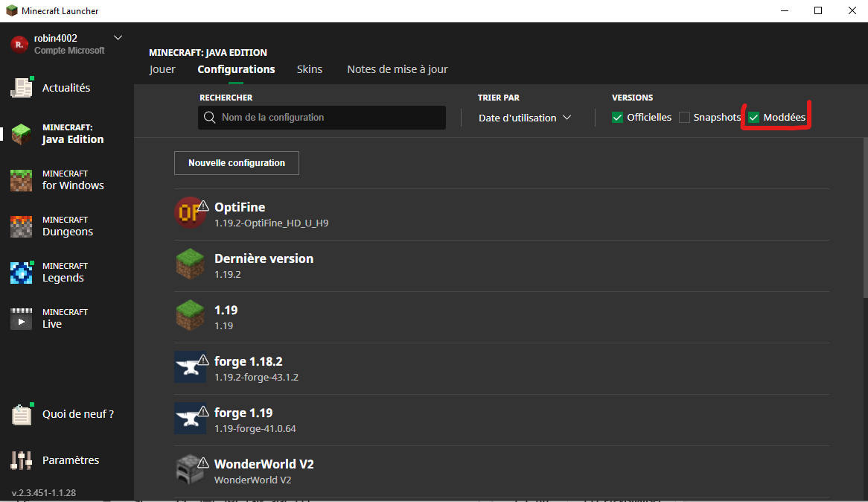Image resolution: width=868 pixels, height=502 pixels.
Task: Click the 1.19.2-forge-43.1.2 version text
Action: click(256, 378)
